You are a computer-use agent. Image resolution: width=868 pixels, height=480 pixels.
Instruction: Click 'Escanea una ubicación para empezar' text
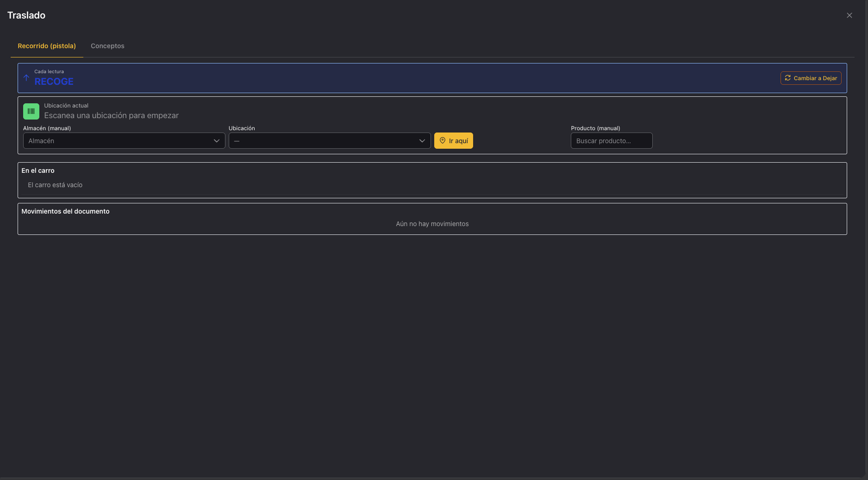[x=111, y=115]
